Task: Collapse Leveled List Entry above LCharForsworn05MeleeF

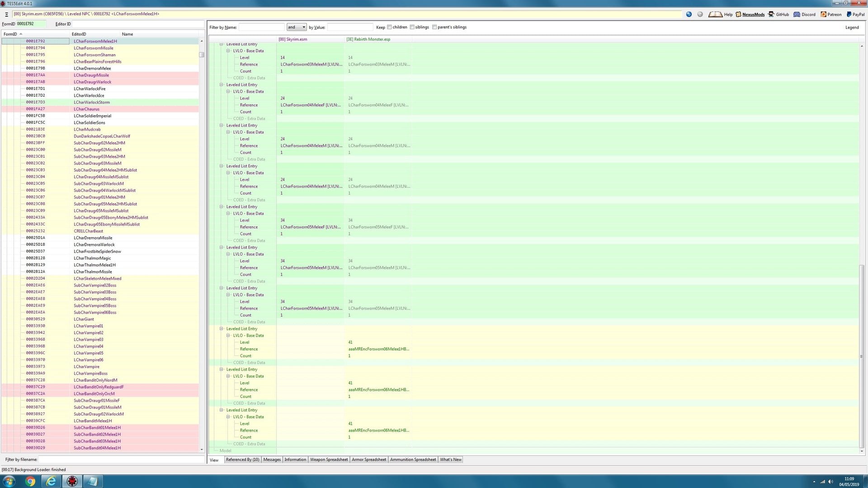Action: (x=222, y=207)
